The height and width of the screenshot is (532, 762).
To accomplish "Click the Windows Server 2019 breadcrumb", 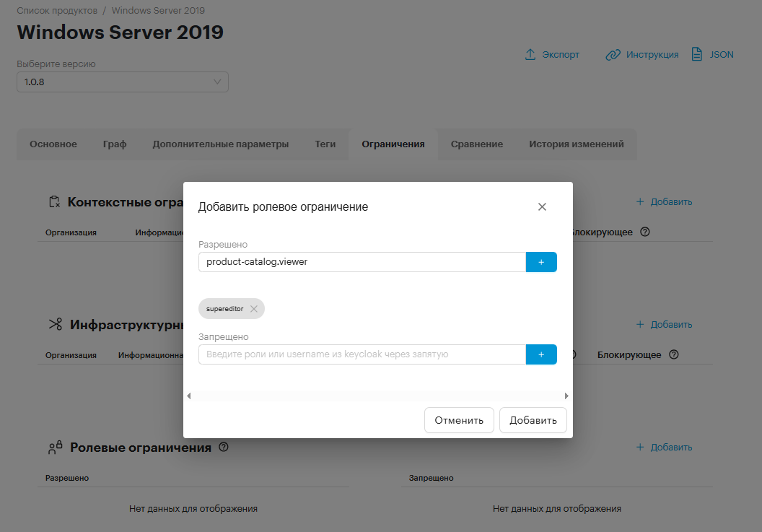I will (158, 11).
